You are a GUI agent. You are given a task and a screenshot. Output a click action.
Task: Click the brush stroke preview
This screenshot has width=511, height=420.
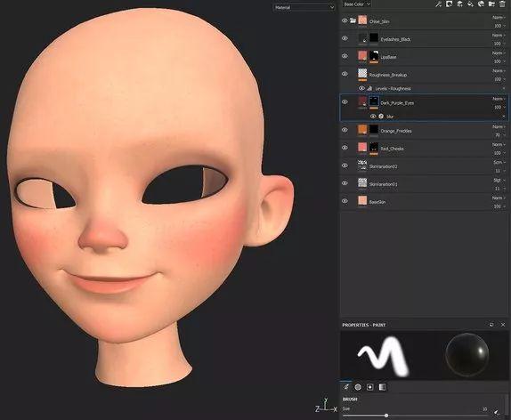(x=383, y=356)
